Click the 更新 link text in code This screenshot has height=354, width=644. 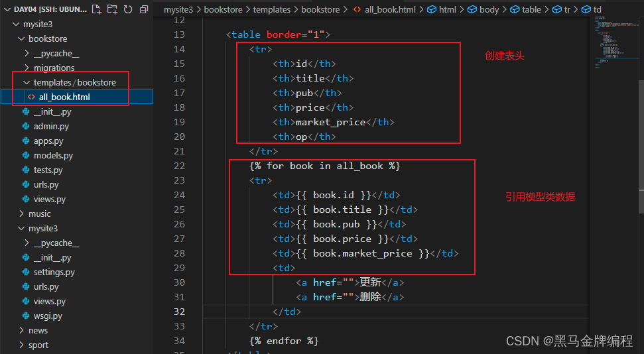(x=371, y=282)
